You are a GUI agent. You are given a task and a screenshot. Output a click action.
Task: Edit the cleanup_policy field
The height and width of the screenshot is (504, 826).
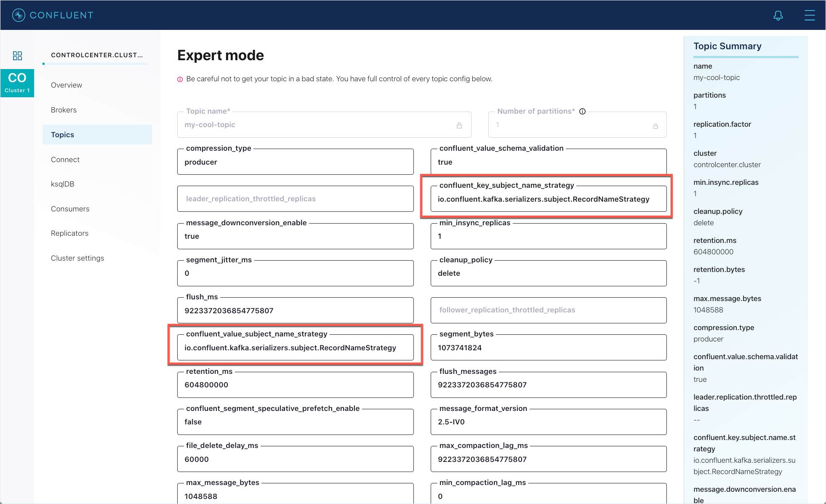[549, 273]
